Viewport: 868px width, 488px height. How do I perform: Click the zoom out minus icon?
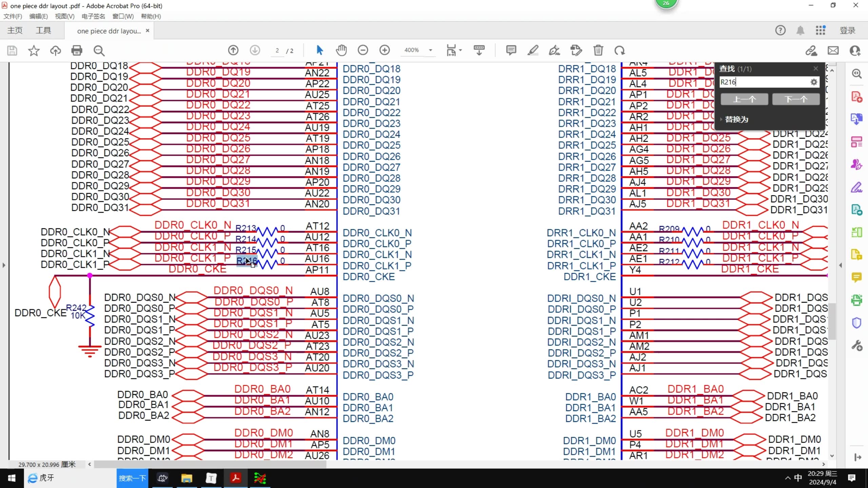pyautogui.click(x=363, y=50)
